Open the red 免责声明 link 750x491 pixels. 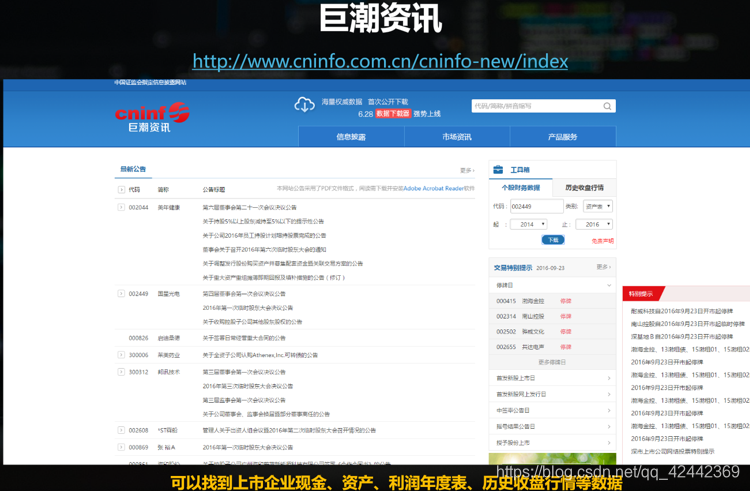[602, 241]
